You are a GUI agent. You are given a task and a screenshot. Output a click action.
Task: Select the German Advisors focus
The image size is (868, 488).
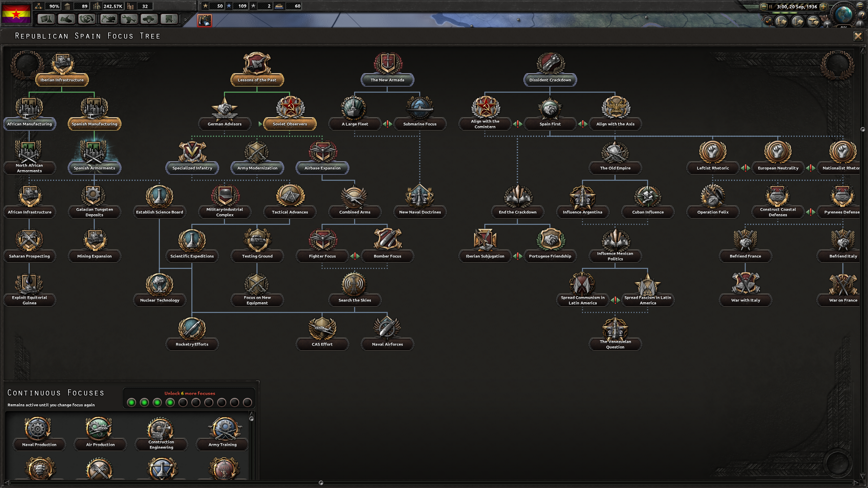tap(224, 113)
